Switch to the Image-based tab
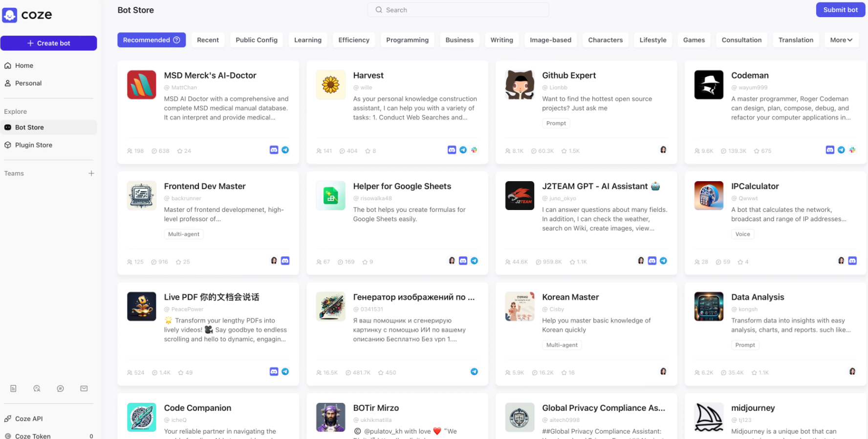Image resolution: width=868 pixels, height=439 pixels. coord(550,40)
